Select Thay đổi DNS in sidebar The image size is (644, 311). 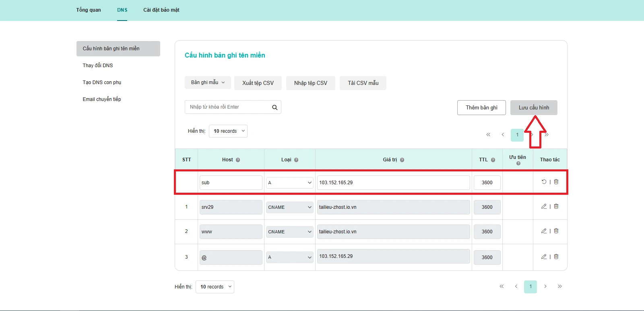point(98,66)
